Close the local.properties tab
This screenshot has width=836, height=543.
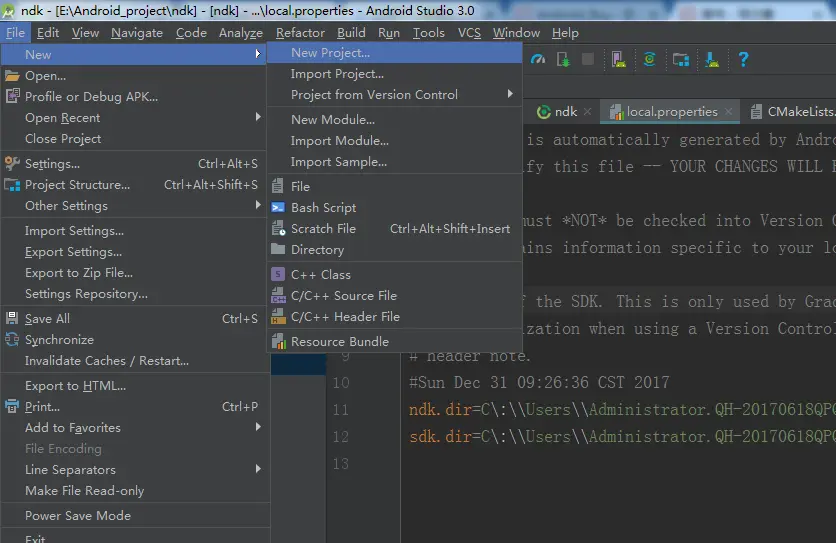(728, 111)
